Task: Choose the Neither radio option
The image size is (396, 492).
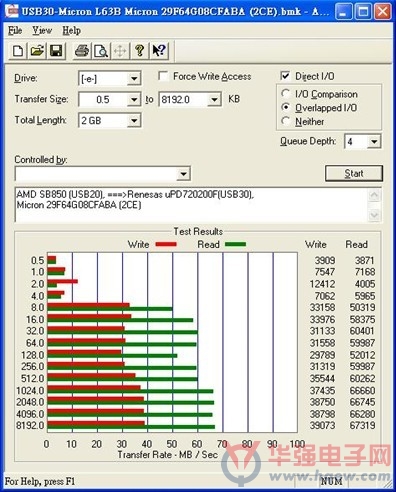Action: [x=285, y=121]
